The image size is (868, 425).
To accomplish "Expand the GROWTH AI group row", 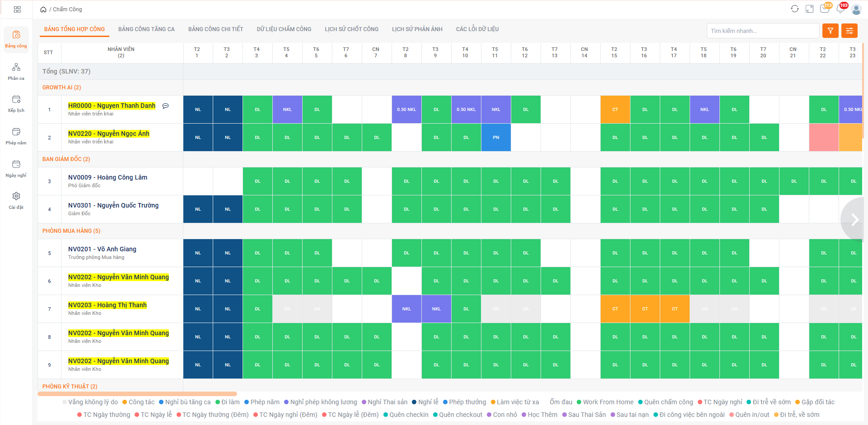I will [x=62, y=88].
